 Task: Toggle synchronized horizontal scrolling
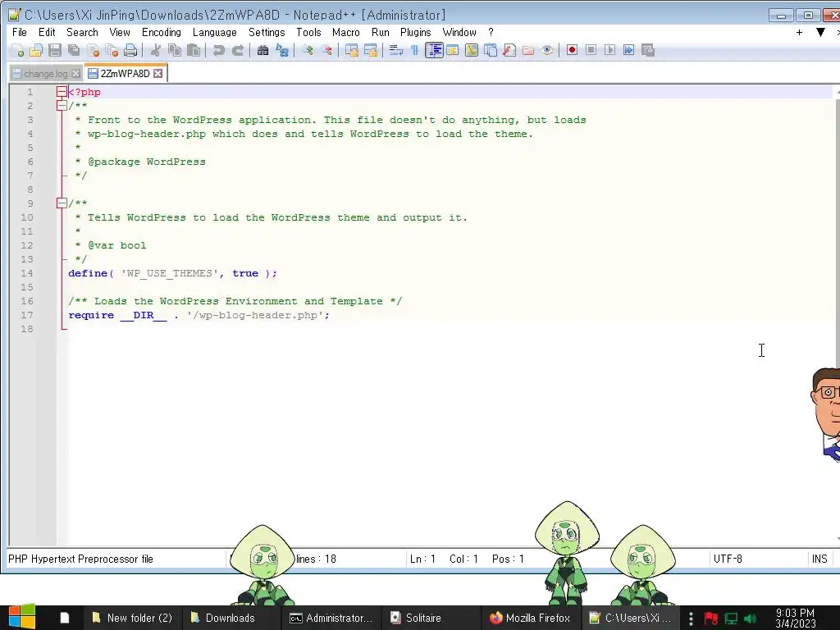[370, 50]
